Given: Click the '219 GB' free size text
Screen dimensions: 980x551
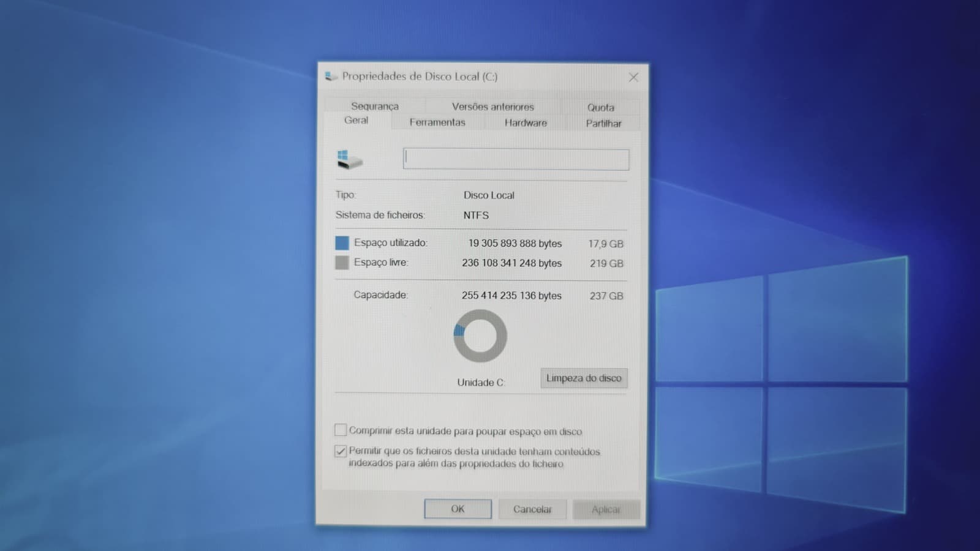Looking at the screenshot, I should [x=606, y=263].
